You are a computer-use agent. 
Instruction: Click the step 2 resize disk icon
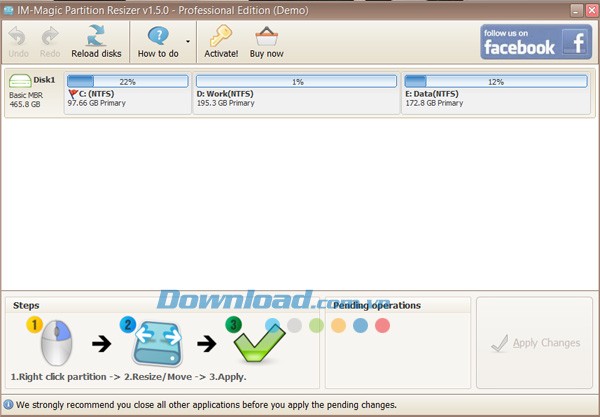point(157,343)
